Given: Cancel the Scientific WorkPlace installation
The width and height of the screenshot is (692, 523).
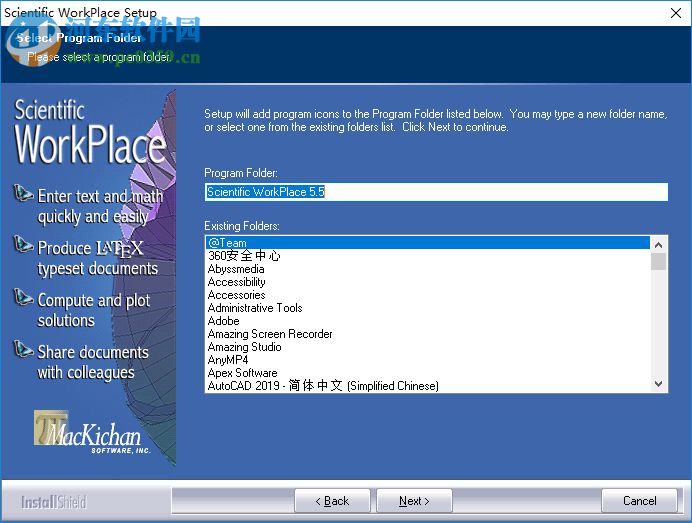Looking at the screenshot, I should (x=639, y=501).
